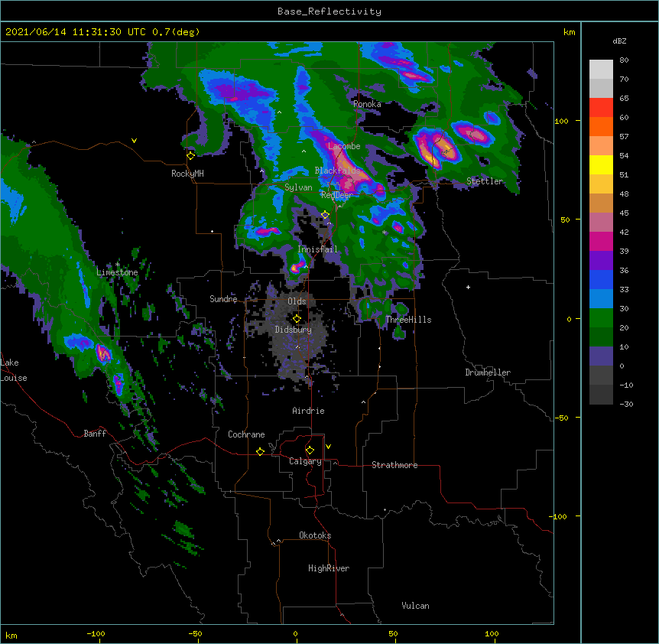Image resolution: width=659 pixels, height=644 pixels.
Task: Click the Sylvan label
Action: coord(298,187)
